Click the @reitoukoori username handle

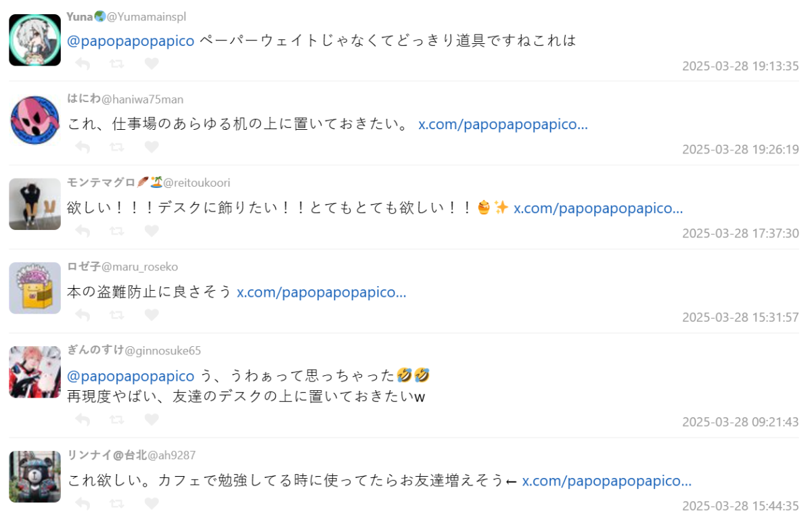[x=197, y=183]
